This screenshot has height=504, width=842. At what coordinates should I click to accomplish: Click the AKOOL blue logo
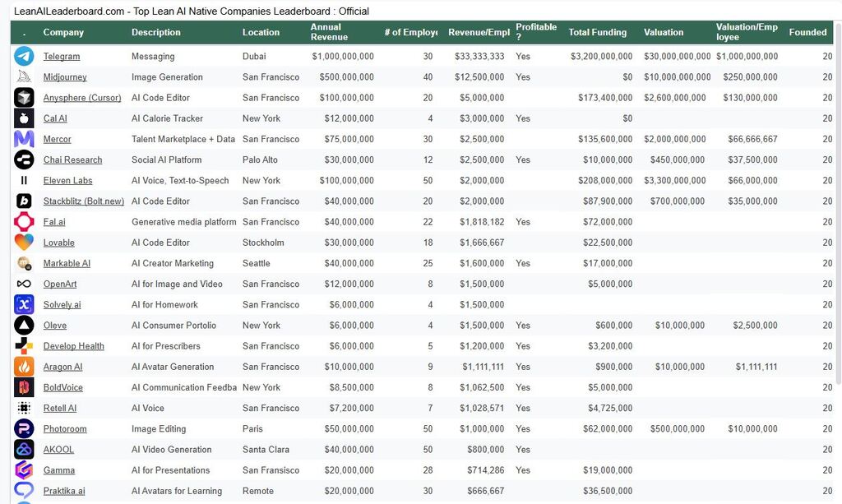(x=24, y=449)
